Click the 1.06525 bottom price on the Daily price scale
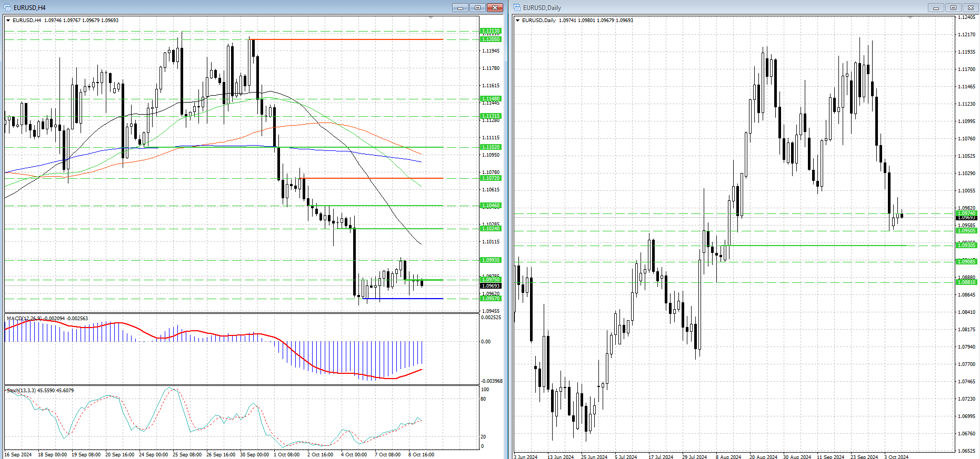This screenshot has width=980, height=459. tap(966, 451)
